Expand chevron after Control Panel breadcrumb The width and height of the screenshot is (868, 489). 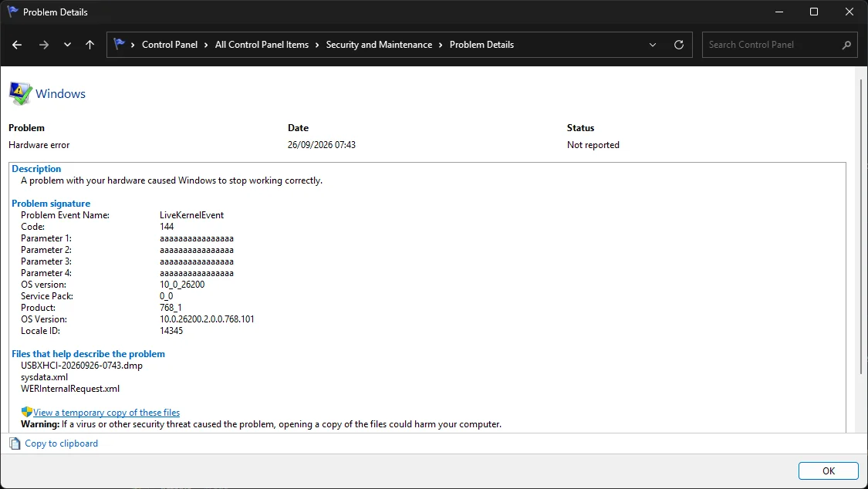(x=206, y=45)
